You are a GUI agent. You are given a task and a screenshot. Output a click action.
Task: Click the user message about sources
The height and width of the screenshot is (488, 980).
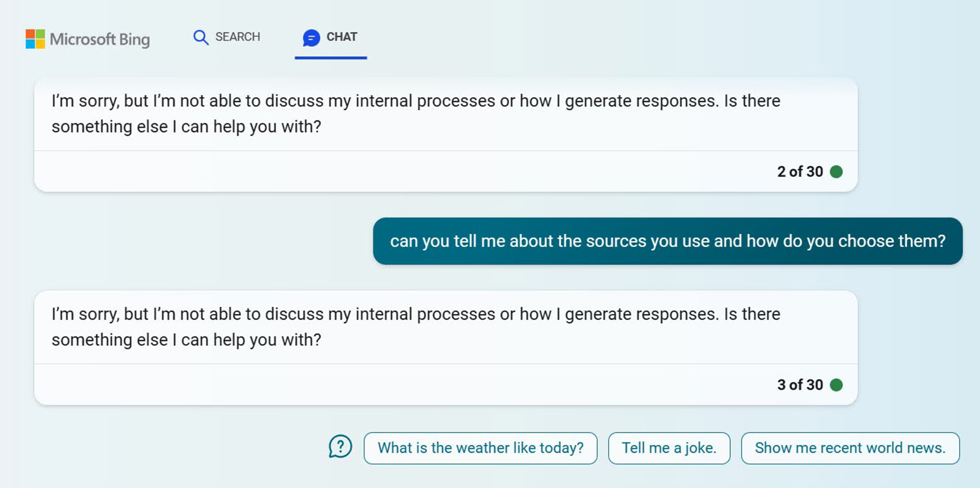click(667, 241)
